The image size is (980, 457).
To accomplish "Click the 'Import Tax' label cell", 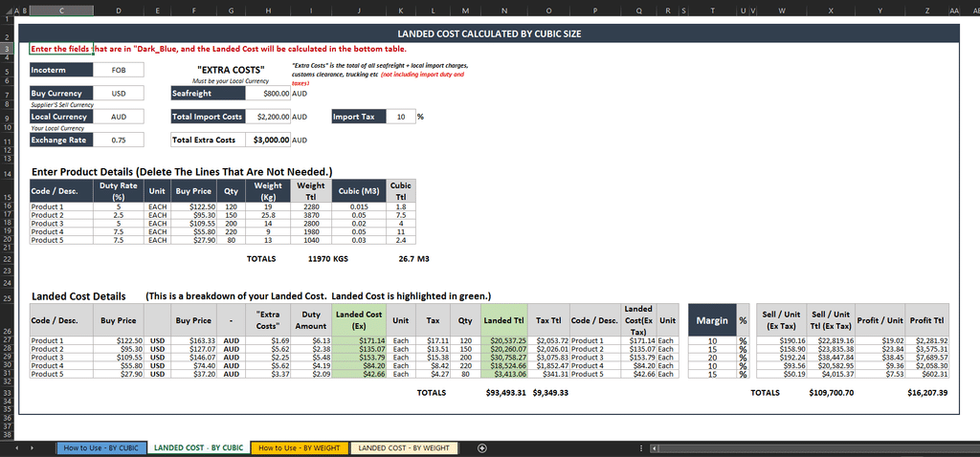I will pos(359,117).
